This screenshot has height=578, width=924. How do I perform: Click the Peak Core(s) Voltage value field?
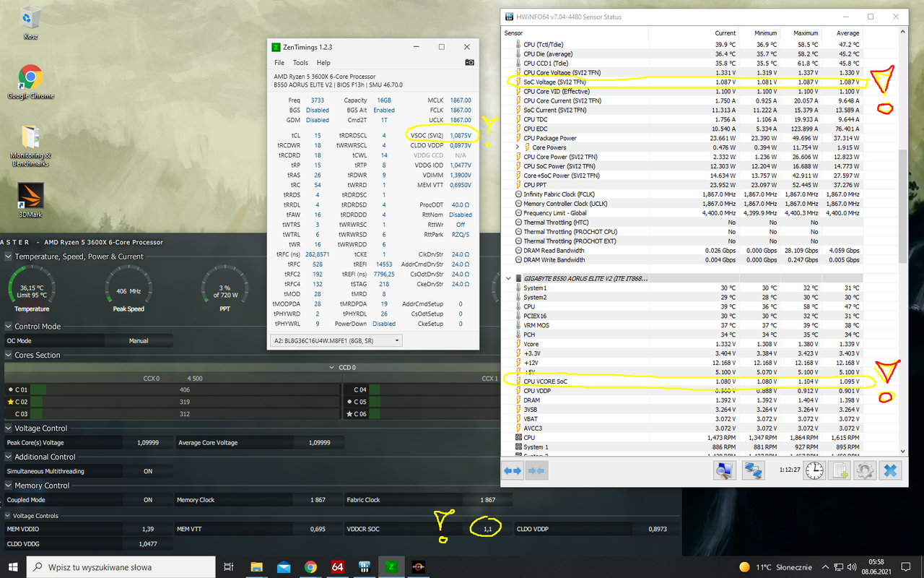(x=147, y=443)
